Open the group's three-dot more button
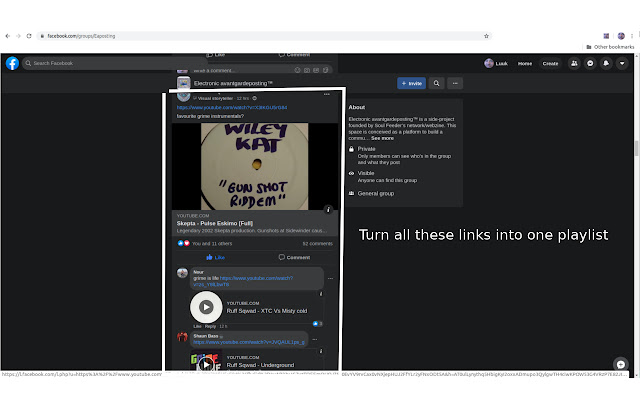 pyautogui.click(x=455, y=83)
